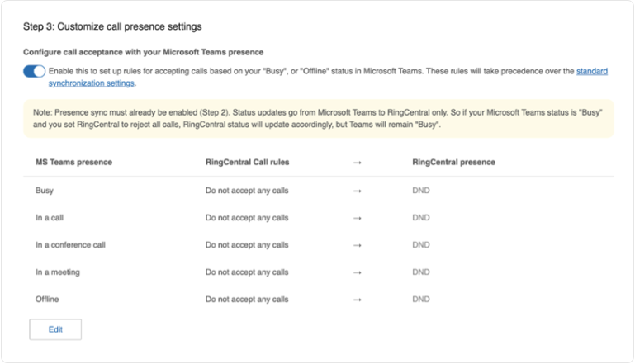Viewport: 635px width, 364px height.
Task: Click the 'RingCentral Call rules' column header
Action: pos(248,162)
